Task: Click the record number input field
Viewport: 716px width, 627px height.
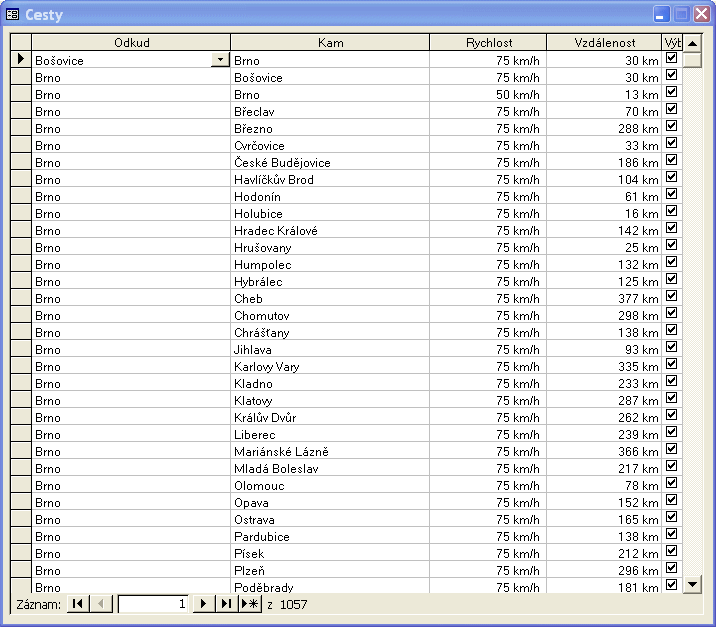Action: (153, 604)
